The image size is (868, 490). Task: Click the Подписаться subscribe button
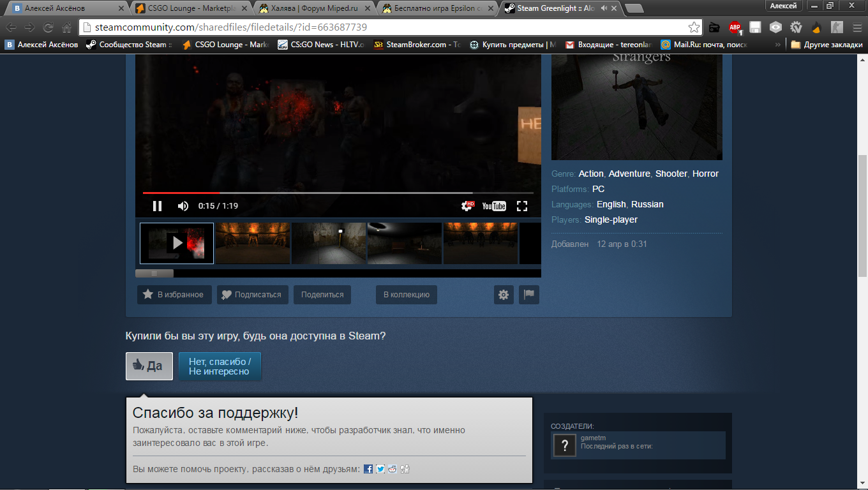pos(253,295)
